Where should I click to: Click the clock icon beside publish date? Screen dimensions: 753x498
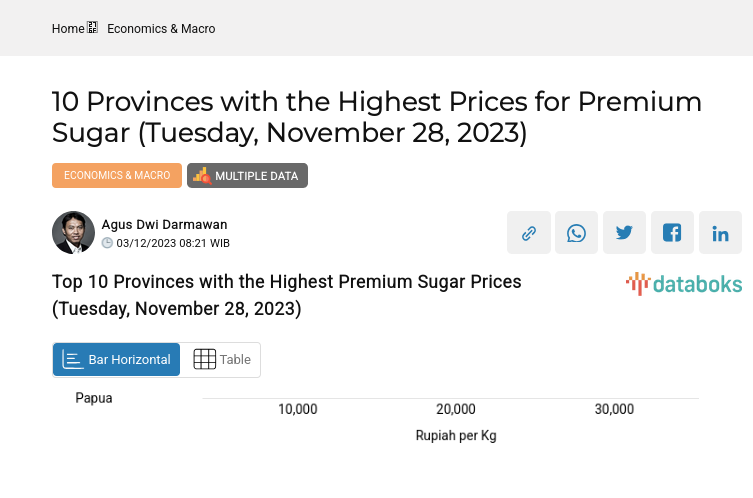tap(107, 243)
